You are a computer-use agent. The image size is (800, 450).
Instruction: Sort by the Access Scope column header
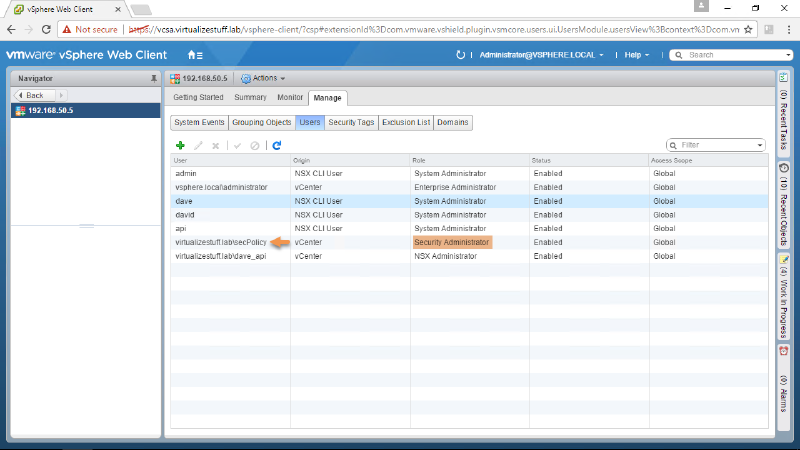pos(708,160)
